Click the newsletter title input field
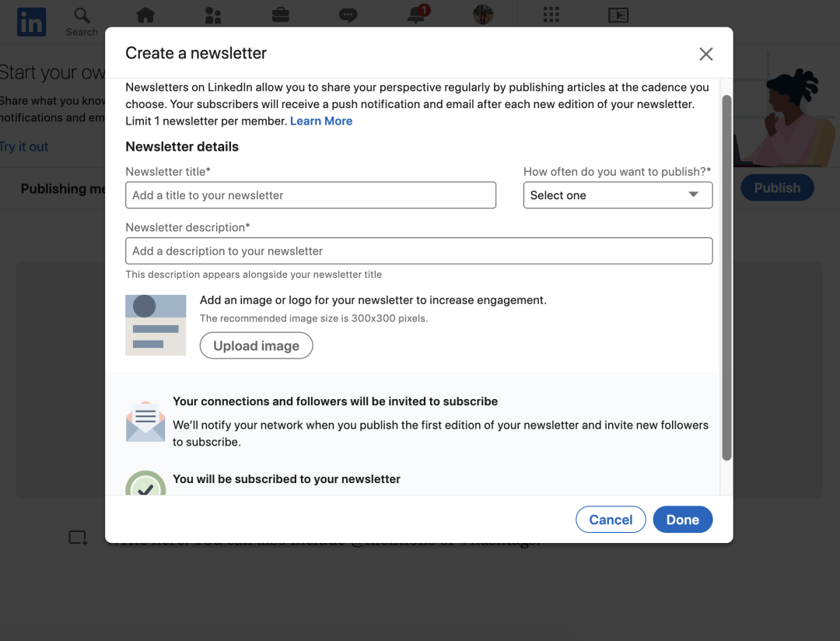Image resolution: width=840 pixels, height=641 pixels. tap(310, 195)
